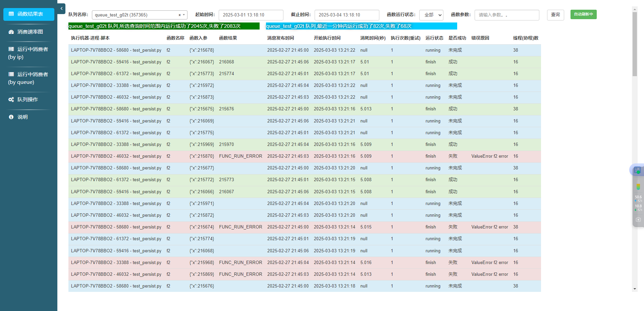
Task: Click FUNC_RUN_ERROR in the {"x":215968} row
Action: pyautogui.click(x=240, y=263)
